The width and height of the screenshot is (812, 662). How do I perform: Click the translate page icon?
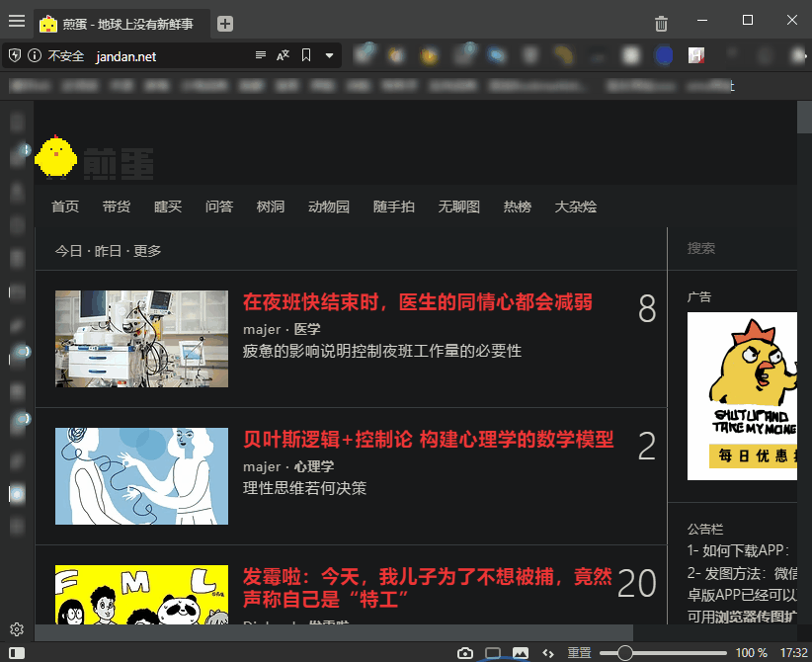click(284, 55)
